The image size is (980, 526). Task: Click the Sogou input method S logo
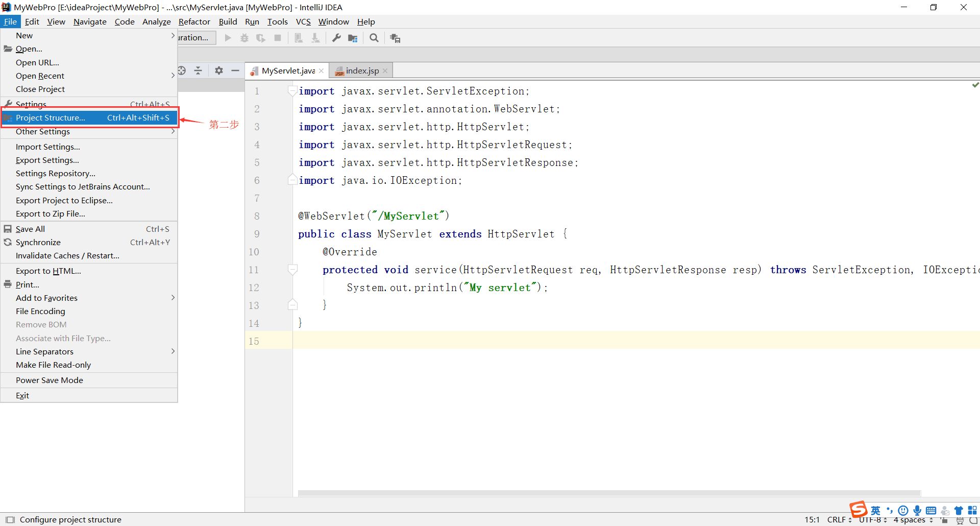pos(858,509)
